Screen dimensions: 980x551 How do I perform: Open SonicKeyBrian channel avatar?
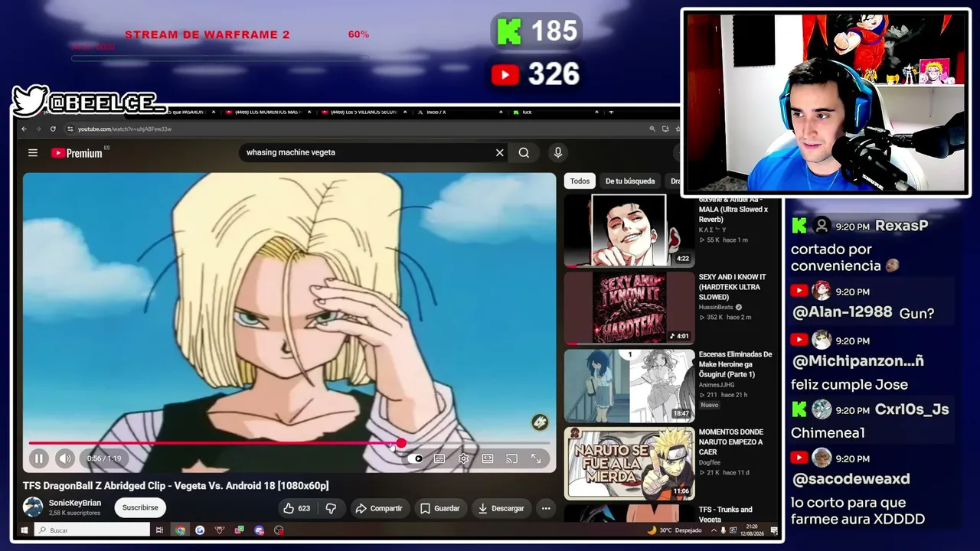(33, 507)
